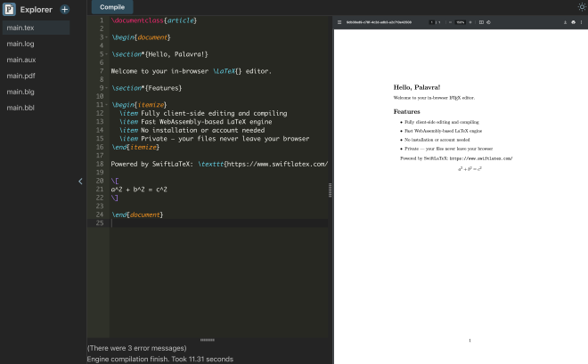The image size is (588, 364).
Task: Click the Palavra app logo
Action: pyautogui.click(x=9, y=10)
